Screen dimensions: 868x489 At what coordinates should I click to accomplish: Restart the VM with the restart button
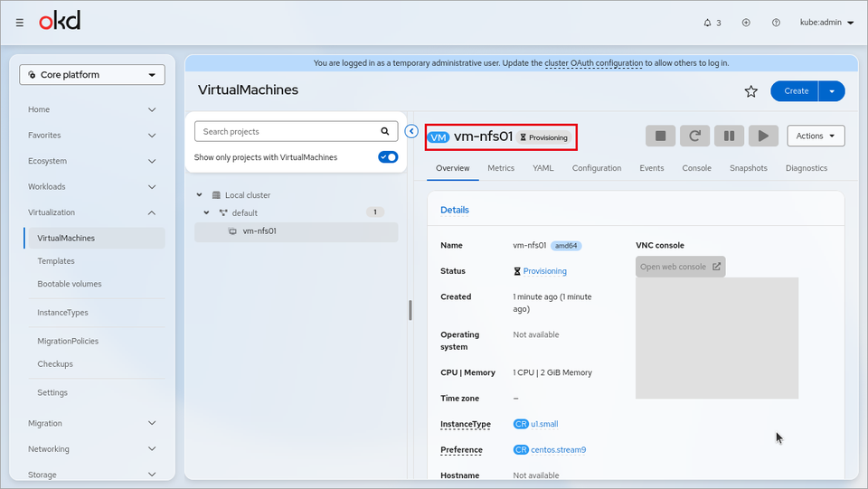[x=694, y=136]
